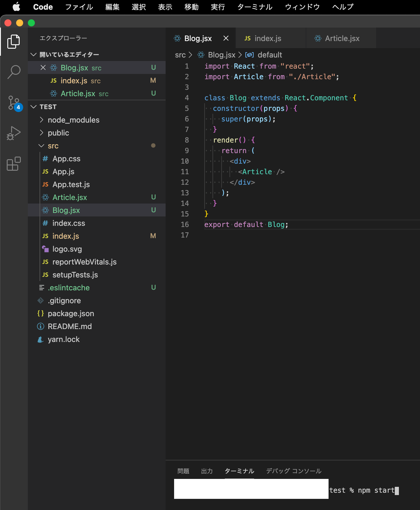420x510 pixels.
Task: Switch to the index.js editor tab
Action: click(271, 38)
